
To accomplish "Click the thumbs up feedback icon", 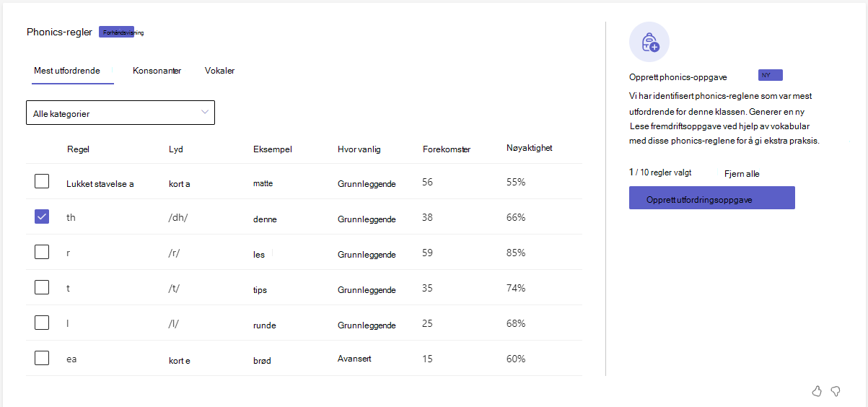I will pos(817,391).
